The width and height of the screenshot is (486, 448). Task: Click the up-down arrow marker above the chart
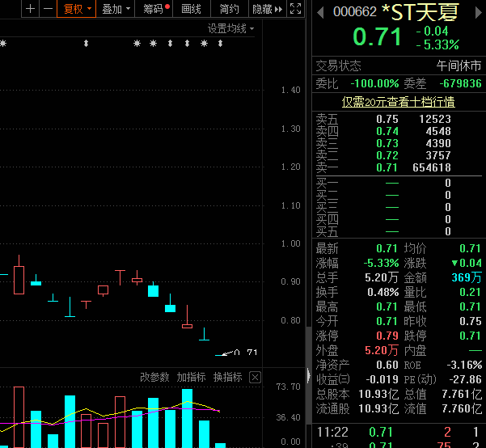tap(85, 42)
